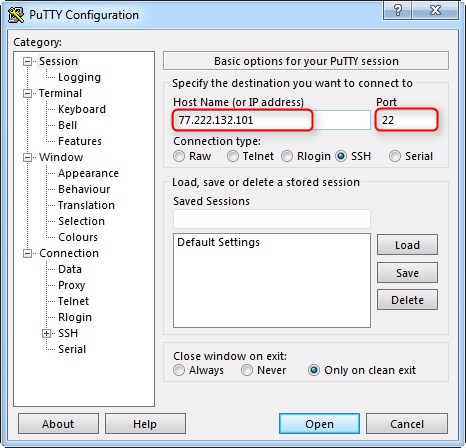Open the Colours settings category

click(78, 237)
